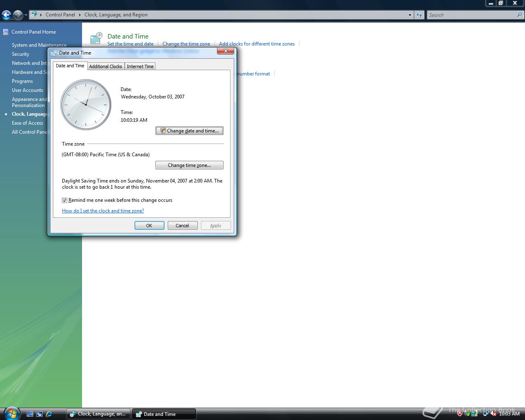Viewport: 525px width, 420px height.
Task: Click the muted volume speaker tray icon
Action: point(493,413)
